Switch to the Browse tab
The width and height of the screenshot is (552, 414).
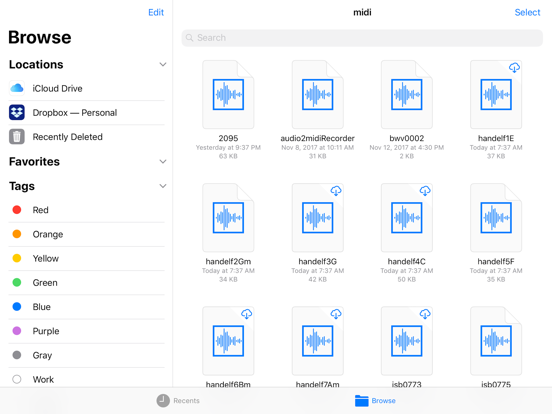(375, 401)
